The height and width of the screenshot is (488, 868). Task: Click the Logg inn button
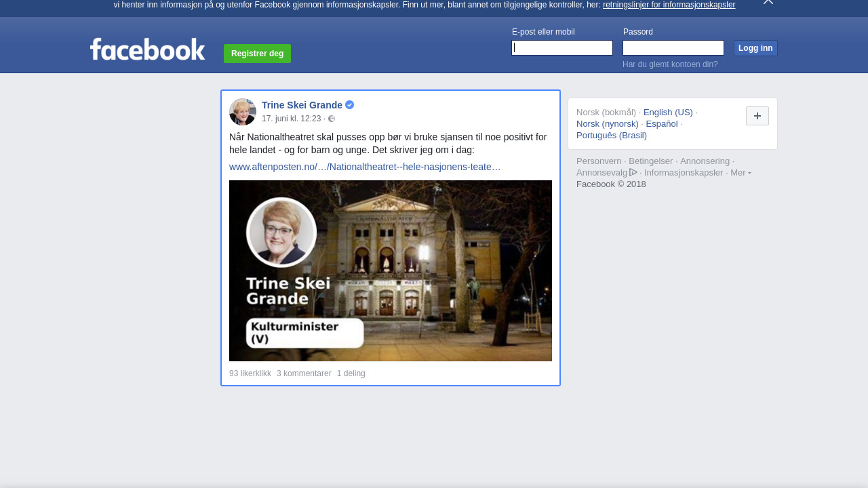pyautogui.click(x=755, y=48)
